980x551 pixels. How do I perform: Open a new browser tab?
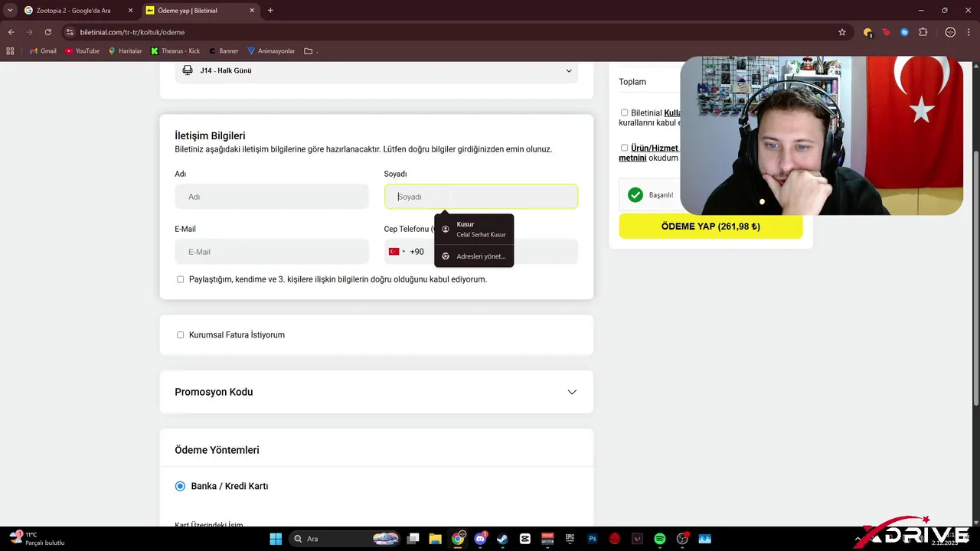point(270,11)
